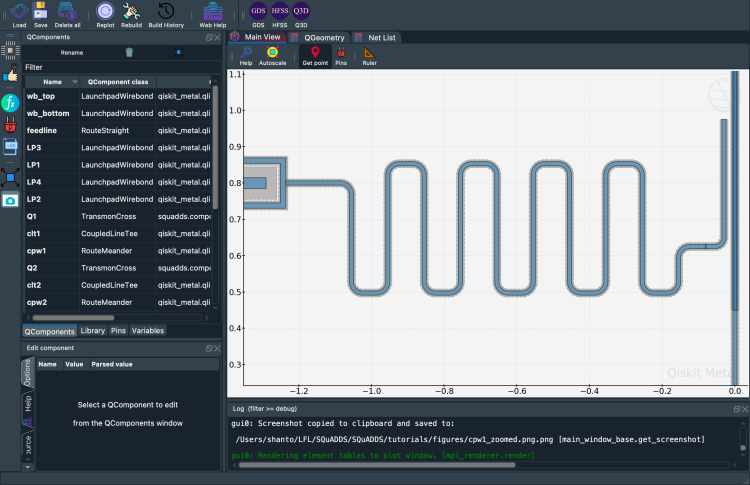Click the Parsed value column header
This screenshot has width=750, height=485.
pos(112,364)
